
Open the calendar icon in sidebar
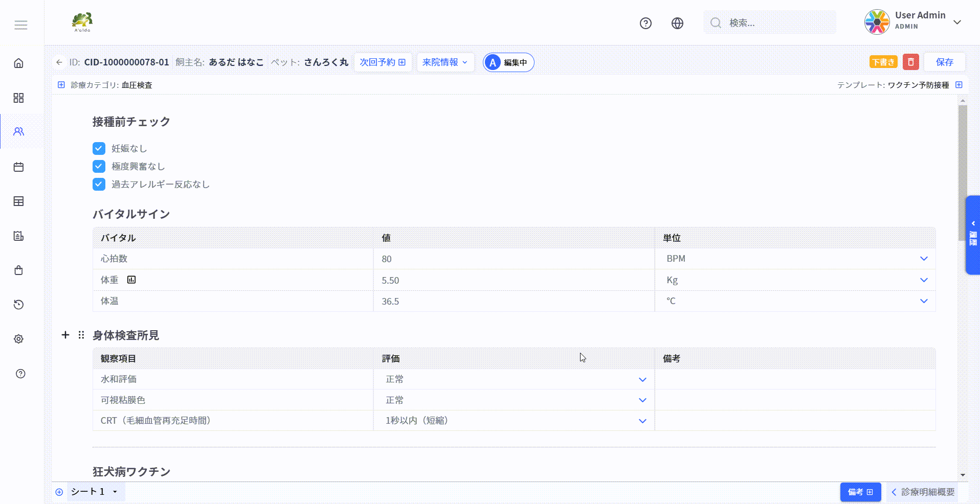19,167
